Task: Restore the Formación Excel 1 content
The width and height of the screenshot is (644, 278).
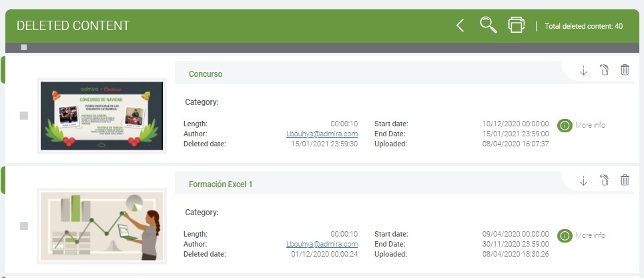Action: [604, 180]
